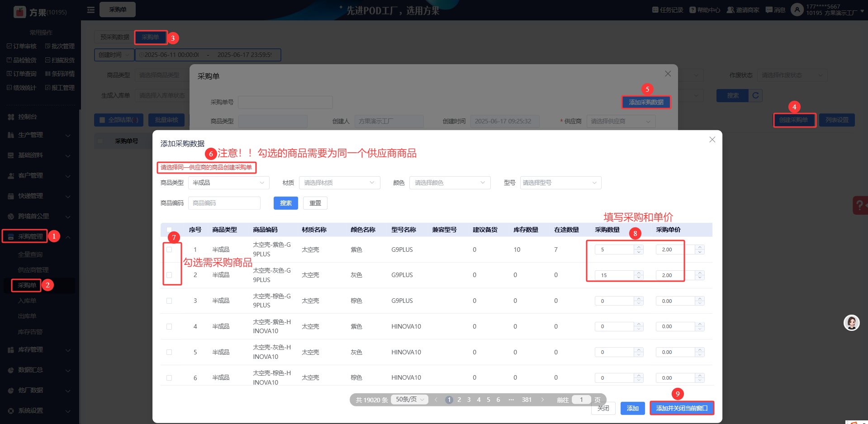Expand the 请选择材质 material dropdown
This screenshot has width=868, height=424.
point(339,183)
